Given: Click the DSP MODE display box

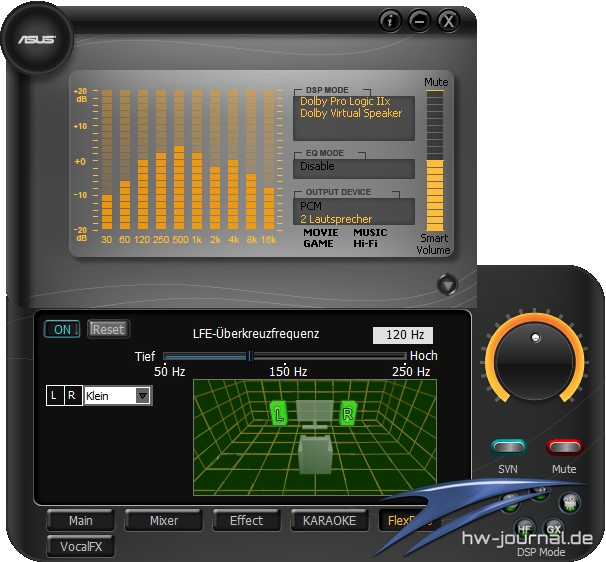Looking at the screenshot, I should (x=354, y=118).
